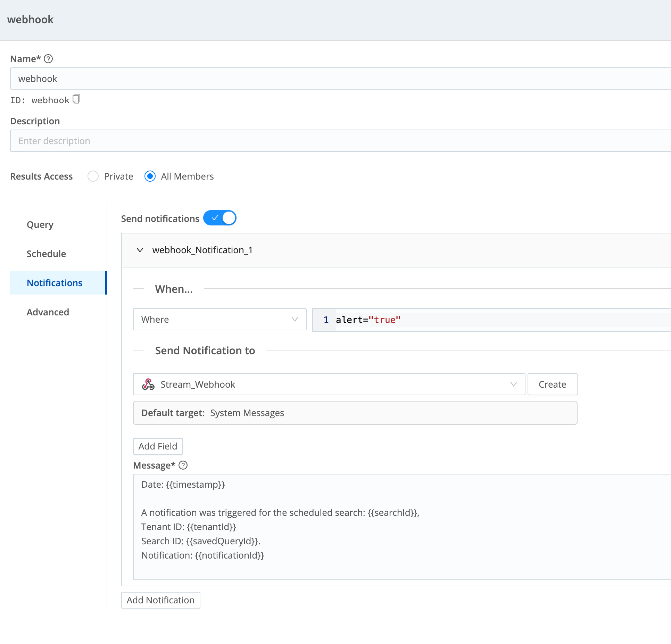Switch to the Query section

40,224
